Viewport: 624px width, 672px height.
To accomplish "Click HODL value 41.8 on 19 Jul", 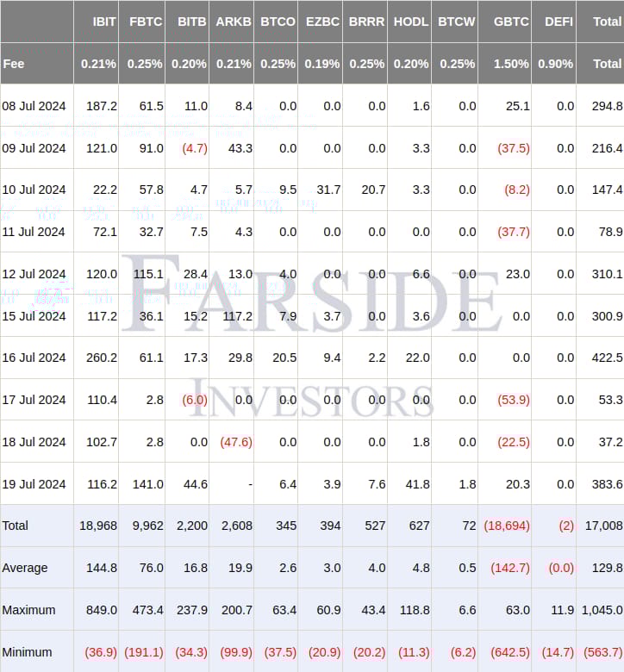I will (x=418, y=484).
